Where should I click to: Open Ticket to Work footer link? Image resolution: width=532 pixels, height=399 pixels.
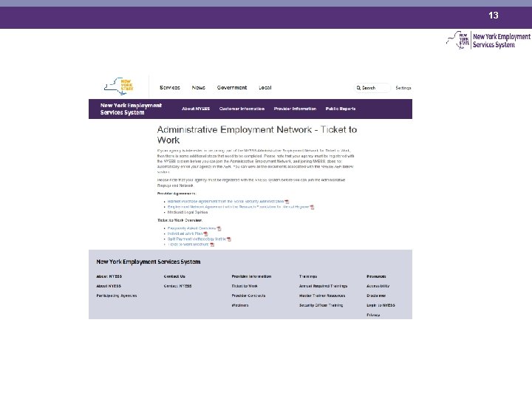pyautogui.click(x=245, y=287)
